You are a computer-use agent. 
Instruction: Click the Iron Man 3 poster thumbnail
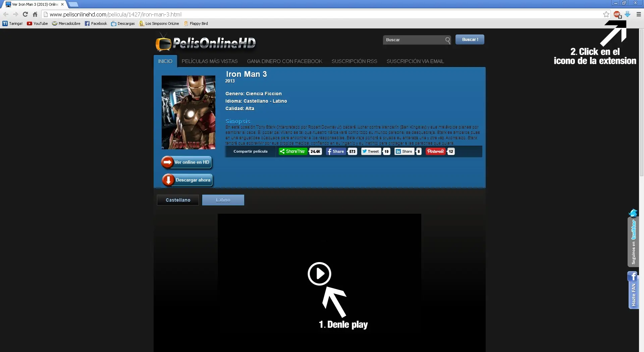(x=189, y=112)
